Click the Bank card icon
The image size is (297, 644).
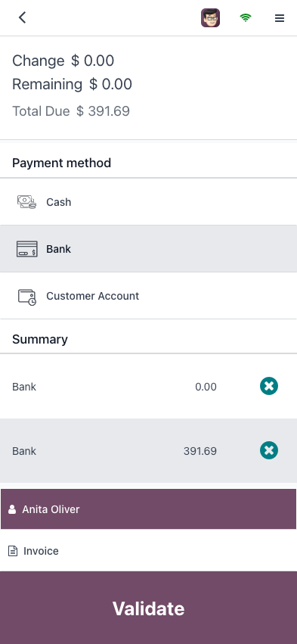(x=26, y=249)
